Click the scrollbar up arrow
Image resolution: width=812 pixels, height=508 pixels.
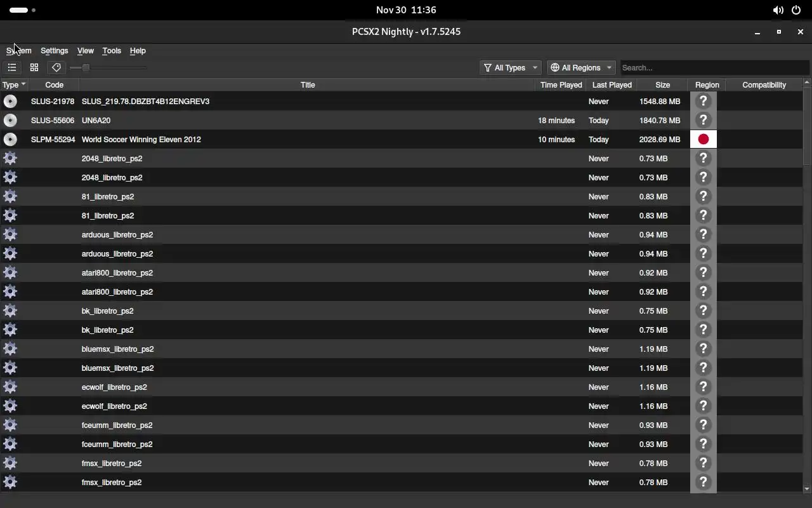[x=807, y=83]
